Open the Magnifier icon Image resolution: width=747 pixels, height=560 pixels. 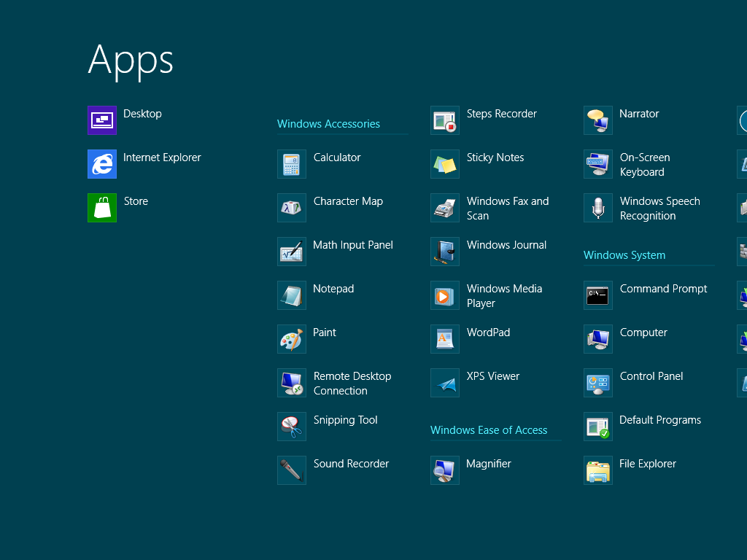[445, 470]
